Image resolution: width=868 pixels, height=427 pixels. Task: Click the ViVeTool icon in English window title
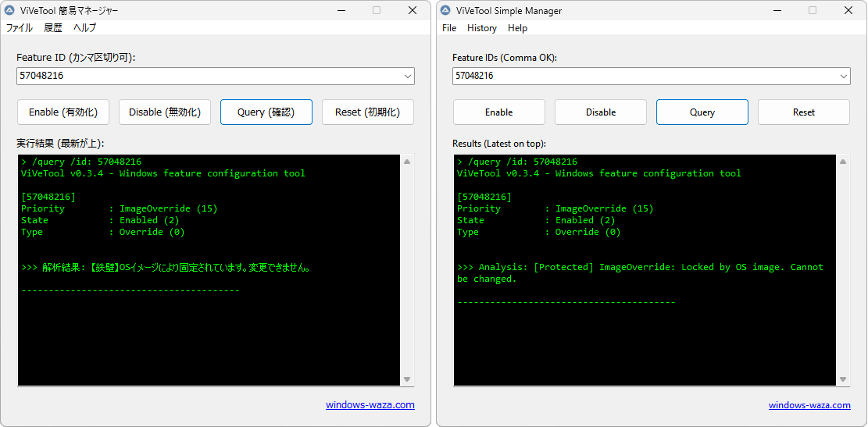(x=445, y=11)
